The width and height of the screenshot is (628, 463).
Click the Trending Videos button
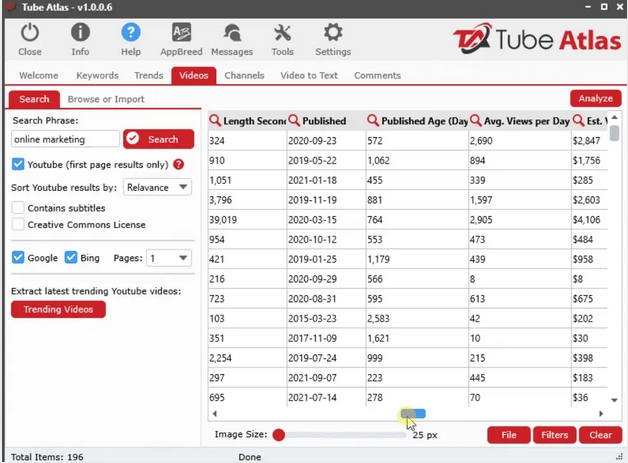58,309
